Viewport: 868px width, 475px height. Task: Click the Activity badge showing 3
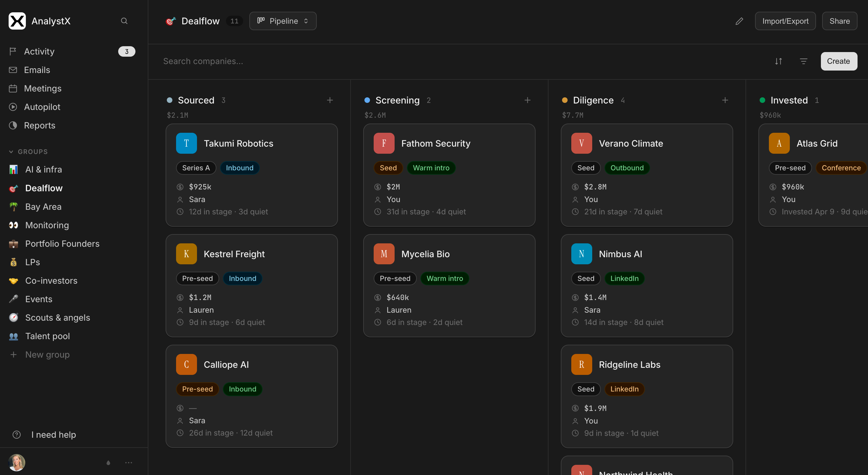point(127,51)
